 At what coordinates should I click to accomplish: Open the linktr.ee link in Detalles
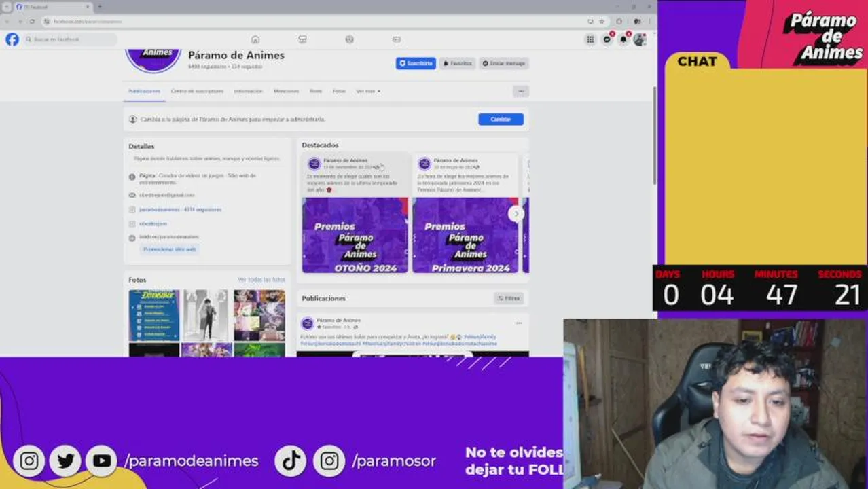(x=168, y=237)
